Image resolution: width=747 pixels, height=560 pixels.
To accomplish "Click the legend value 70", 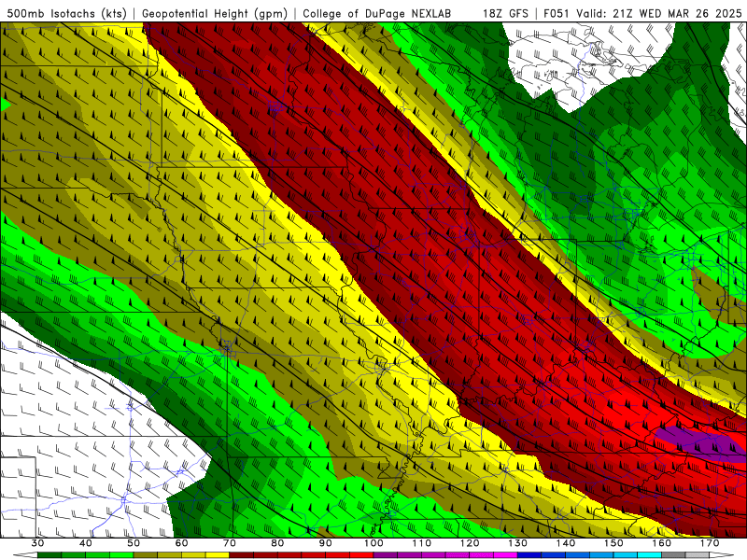I will [x=230, y=543].
